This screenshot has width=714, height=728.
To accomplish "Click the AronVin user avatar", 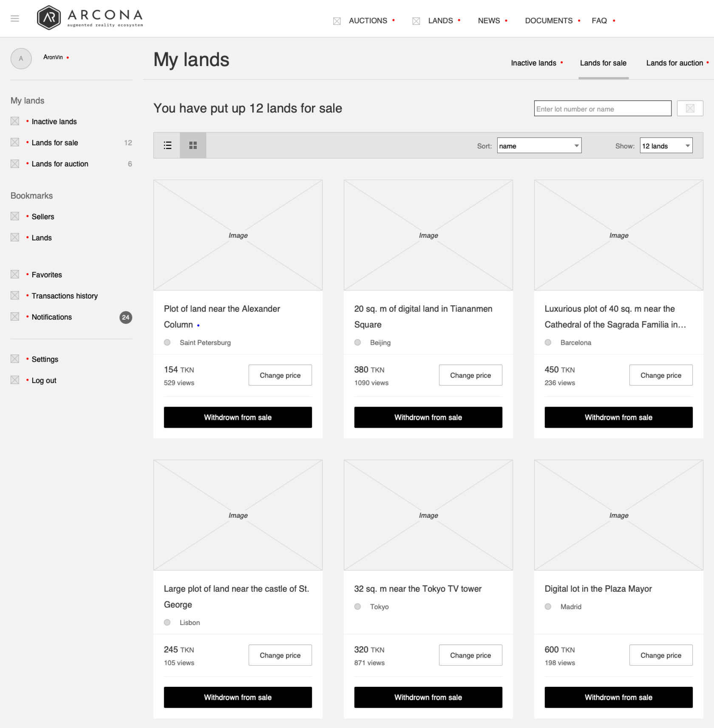I will tap(21, 59).
